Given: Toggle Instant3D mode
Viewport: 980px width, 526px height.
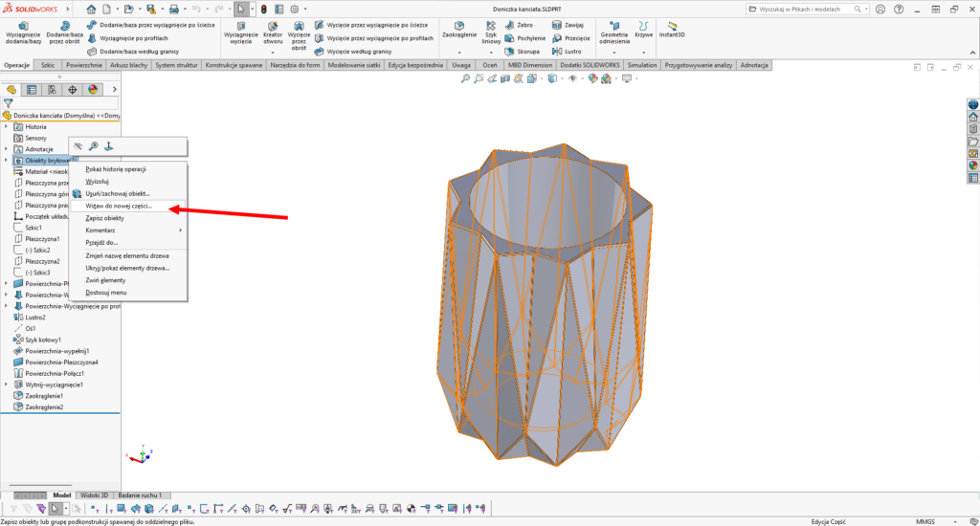Looking at the screenshot, I should [x=675, y=30].
